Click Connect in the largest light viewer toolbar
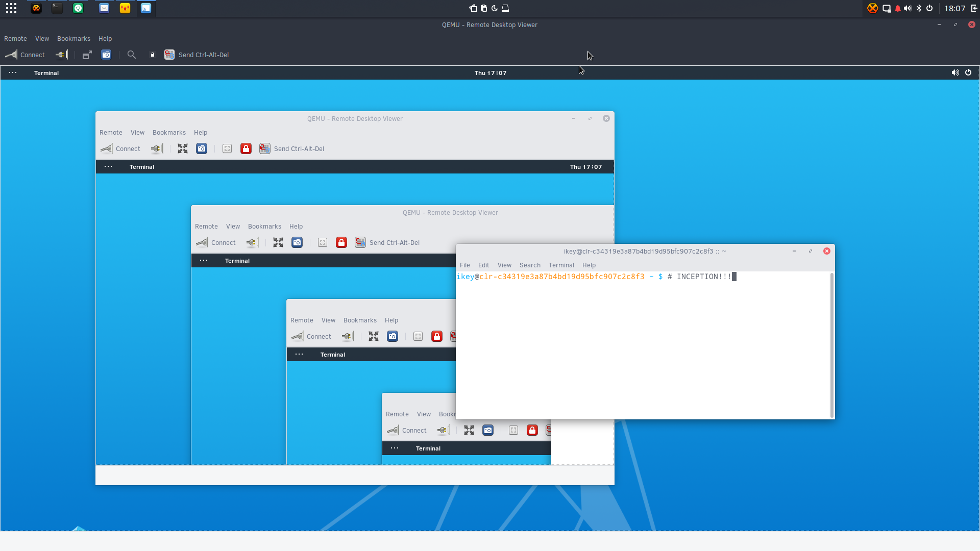 [120, 148]
